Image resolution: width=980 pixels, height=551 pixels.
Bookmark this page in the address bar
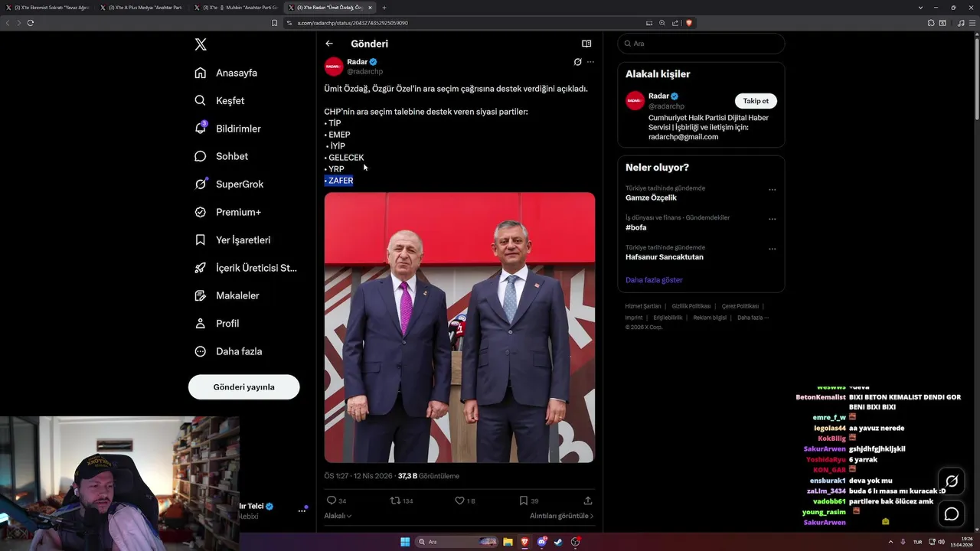point(275,23)
